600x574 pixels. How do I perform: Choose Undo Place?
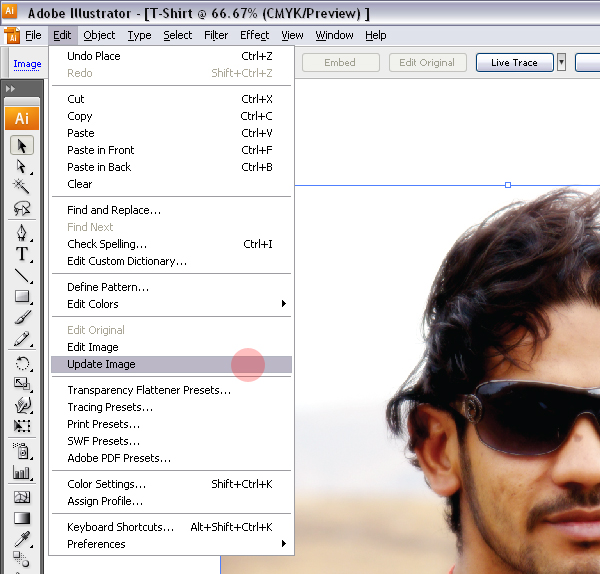tap(171, 56)
